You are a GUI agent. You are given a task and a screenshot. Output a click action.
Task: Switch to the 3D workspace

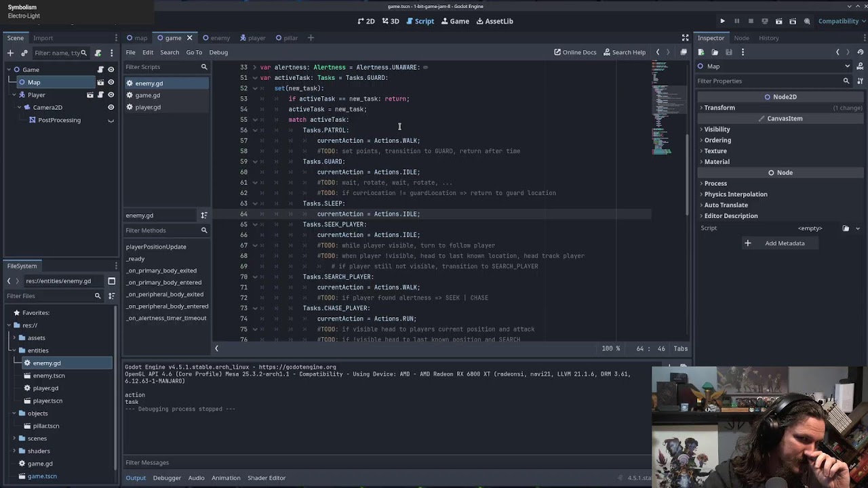pos(391,21)
